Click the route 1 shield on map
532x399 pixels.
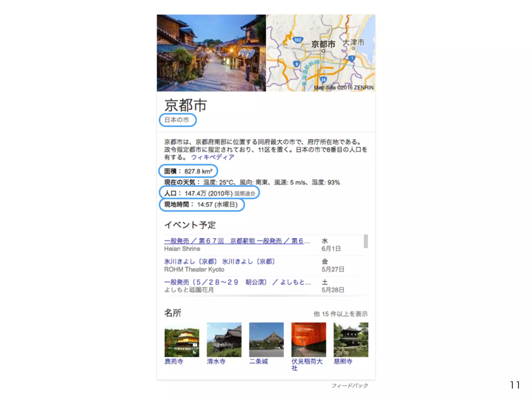[352, 58]
